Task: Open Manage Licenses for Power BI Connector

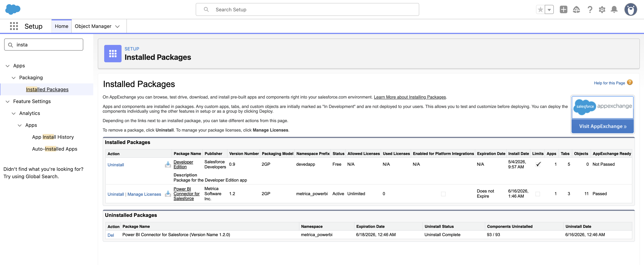Action: point(144,194)
